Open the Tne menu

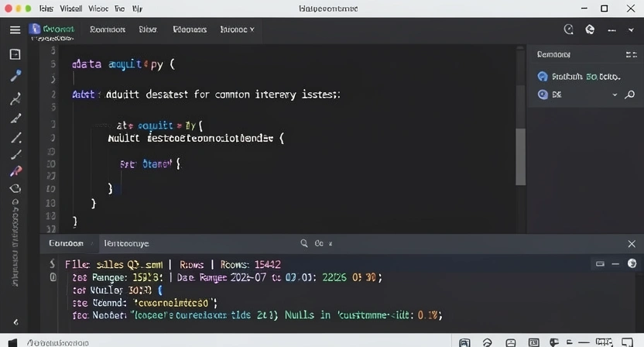click(119, 9)
